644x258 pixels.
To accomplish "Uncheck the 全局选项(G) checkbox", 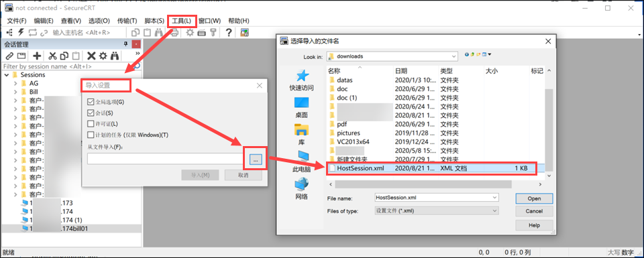I will (x=91, y=102).
